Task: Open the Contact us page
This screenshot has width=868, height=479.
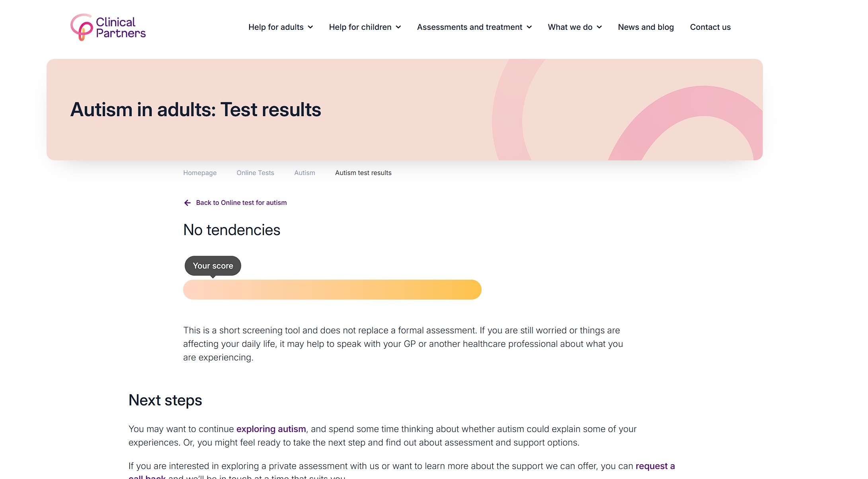Action: [x=710, y=27]
